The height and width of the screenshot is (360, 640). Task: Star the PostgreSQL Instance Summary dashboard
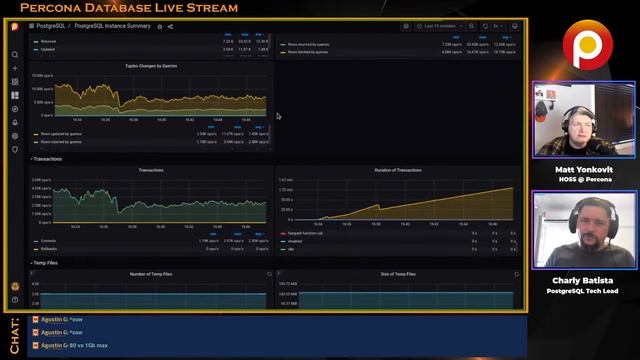tap(160, 27)
